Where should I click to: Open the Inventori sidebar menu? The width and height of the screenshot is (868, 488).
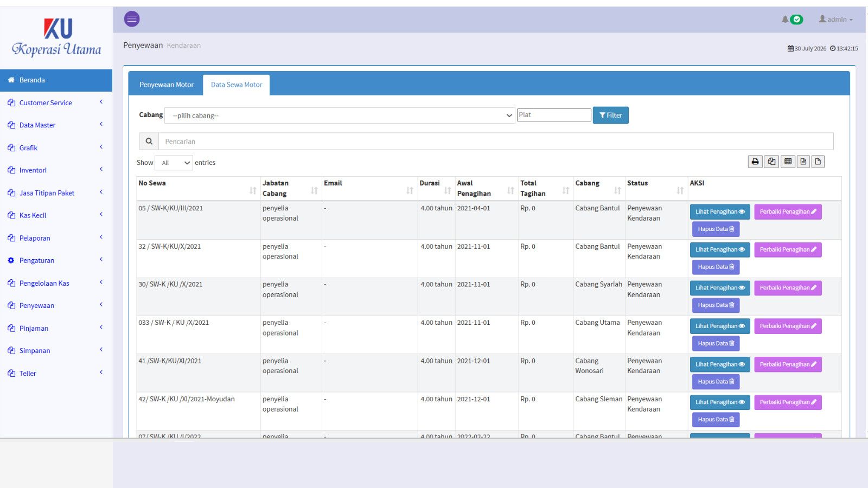point(56,170)
